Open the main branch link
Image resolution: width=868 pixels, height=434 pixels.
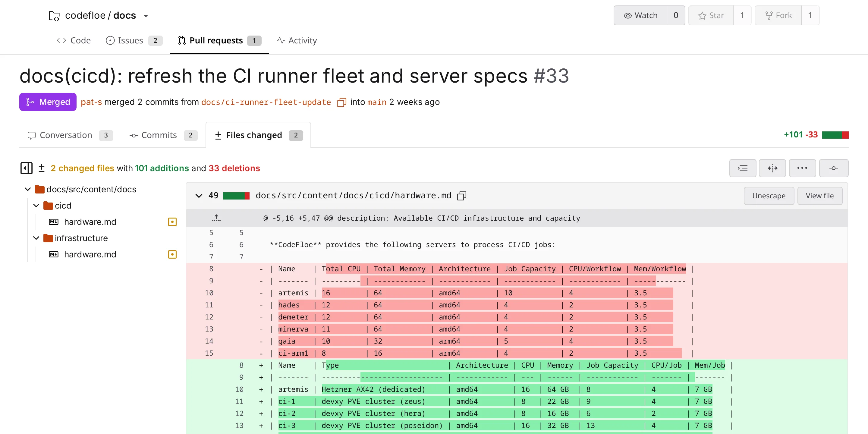[x=377, y=102]
